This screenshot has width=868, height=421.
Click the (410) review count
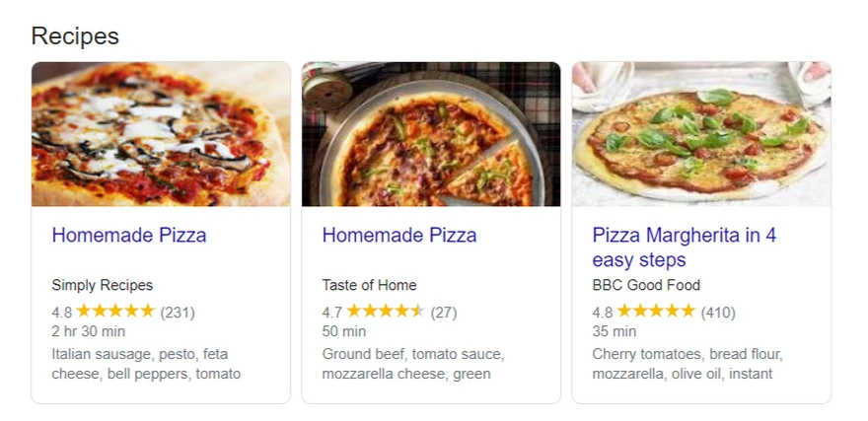(x=718, y=313)
